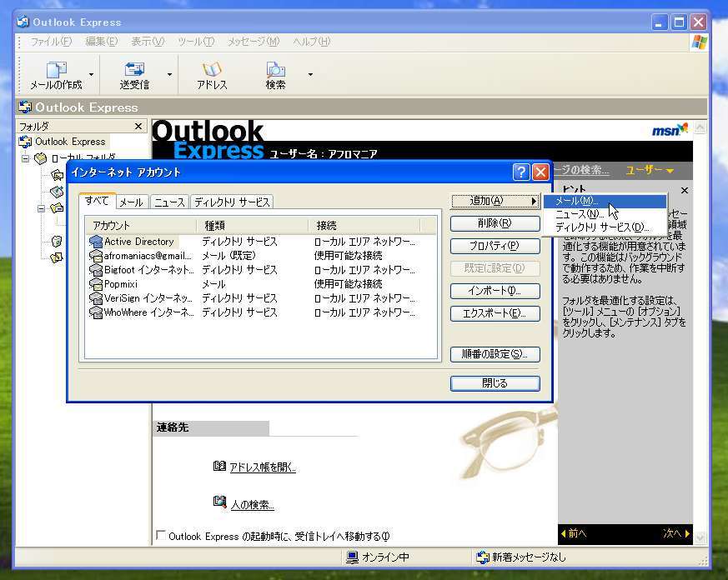Open the ツール(T) menu
Image resolution: width=728 pixels, height=580 pixels.
click(196, 42)
